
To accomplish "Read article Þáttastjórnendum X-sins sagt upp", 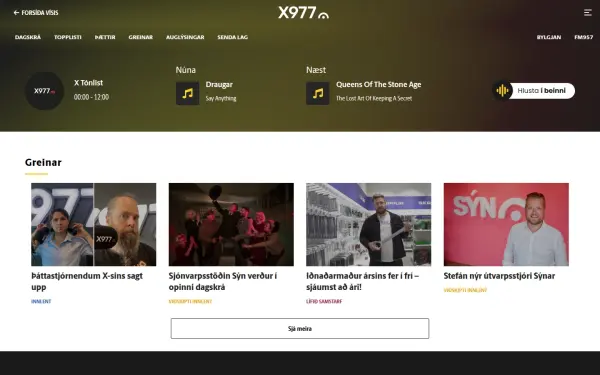I will [87, 281].
